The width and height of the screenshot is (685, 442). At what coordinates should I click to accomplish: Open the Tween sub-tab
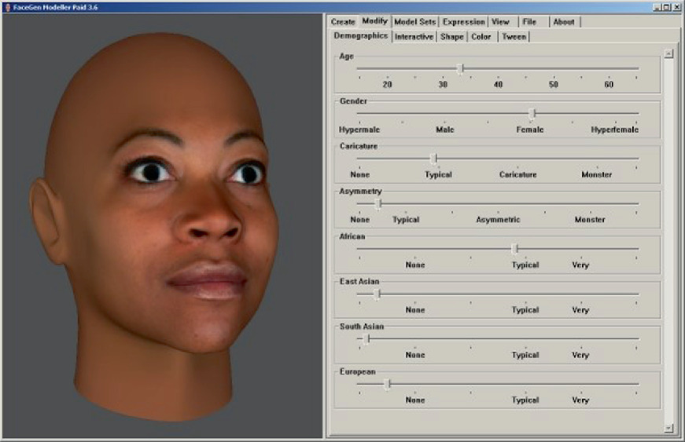tap(513, 37)
